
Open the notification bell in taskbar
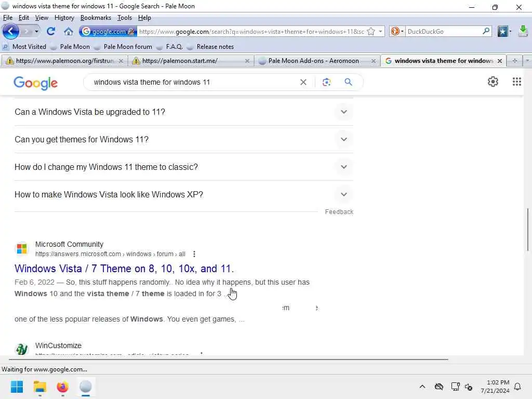coord(517,387)
